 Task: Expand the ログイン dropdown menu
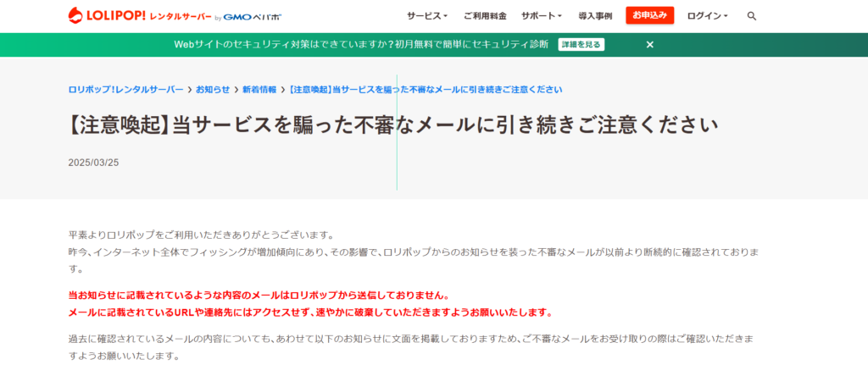(708, 16)
